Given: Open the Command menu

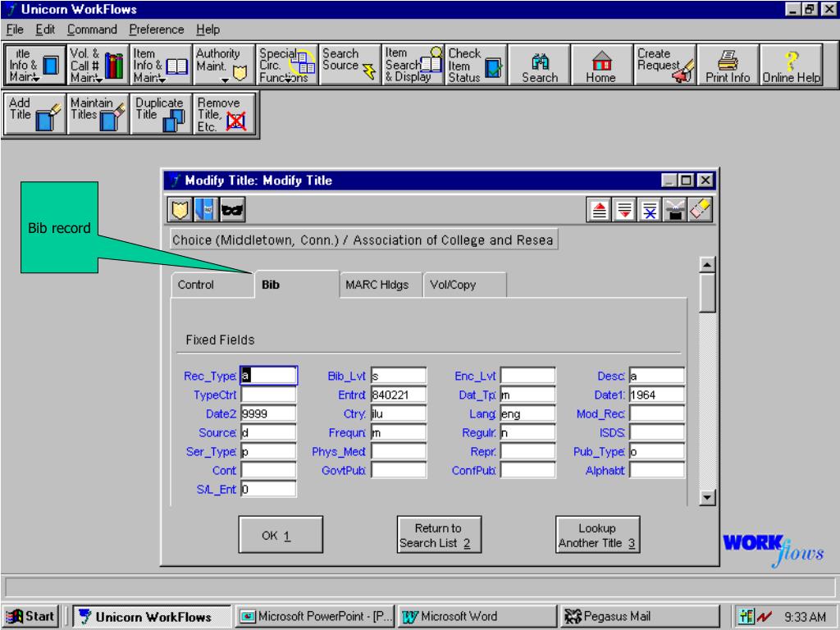Looking at the screenshot, I should [92, 30].
